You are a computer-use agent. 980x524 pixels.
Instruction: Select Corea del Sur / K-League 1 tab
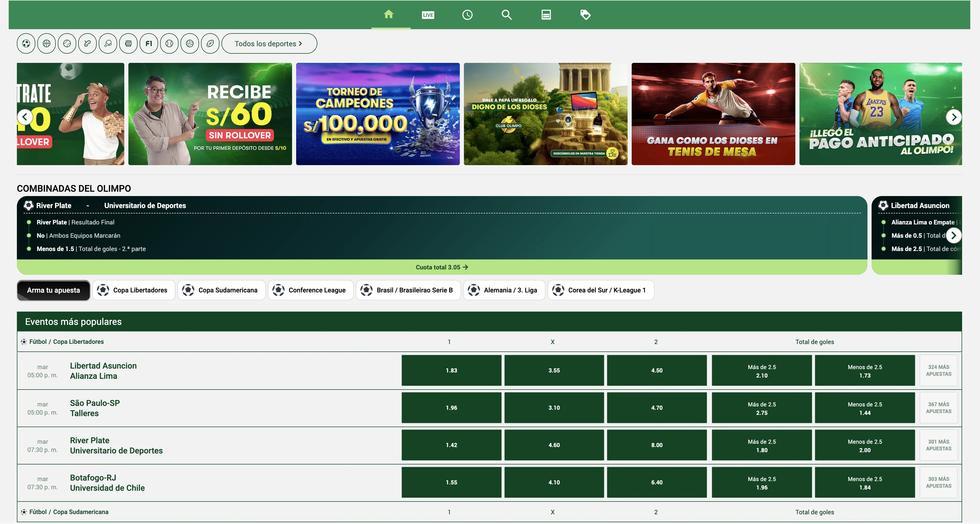coord(601,290)
